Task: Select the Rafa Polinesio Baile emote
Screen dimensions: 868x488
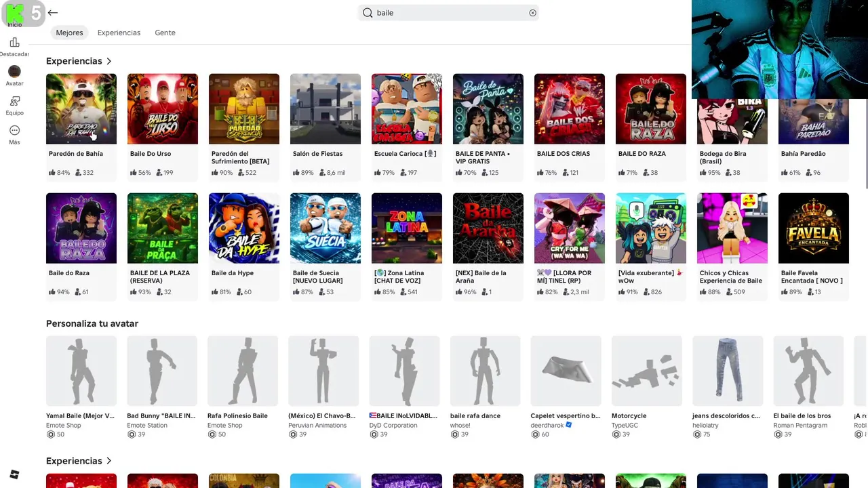Action: coord(243,371)
